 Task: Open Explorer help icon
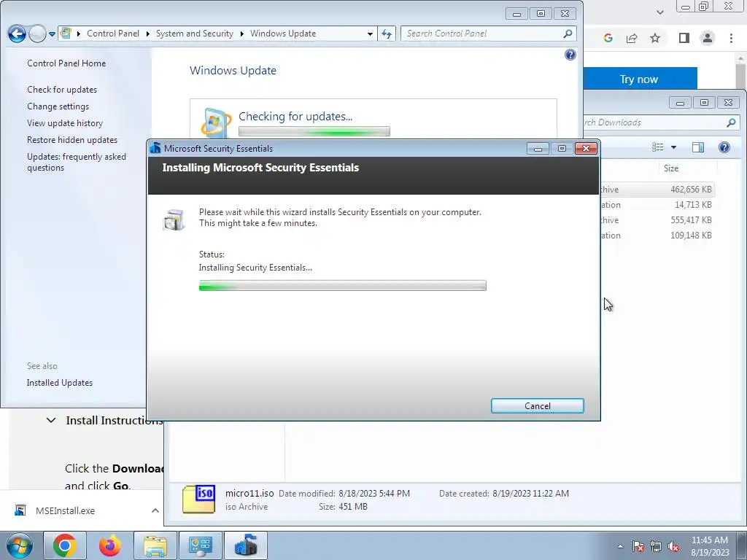[724, 147]
